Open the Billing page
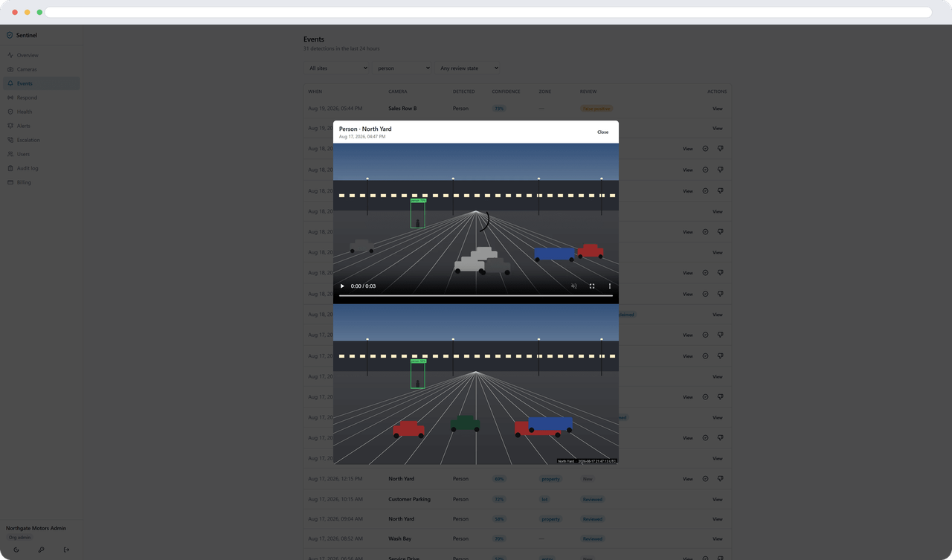The height and width of the screenshot is (560, 952). coord(41,182)
